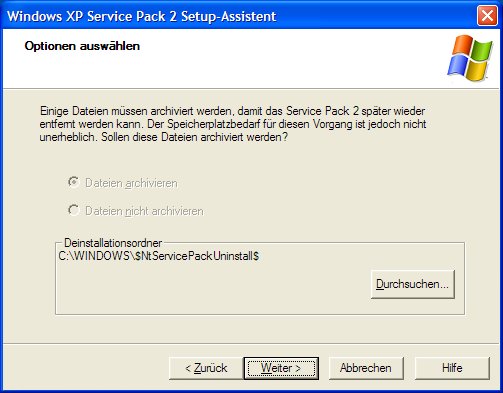Close the Service Pack 2 setup window
Image resolution: width=503 pixels, height=393 pixels.
pos(487,16)
